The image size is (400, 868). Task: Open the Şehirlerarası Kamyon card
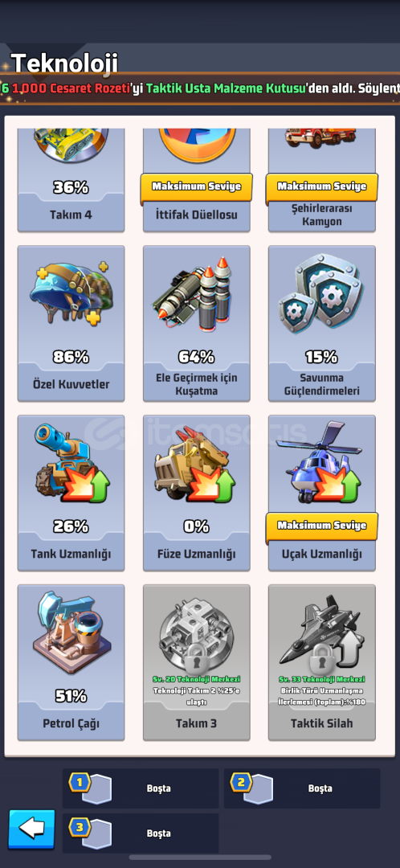click(x=322, y=180)
